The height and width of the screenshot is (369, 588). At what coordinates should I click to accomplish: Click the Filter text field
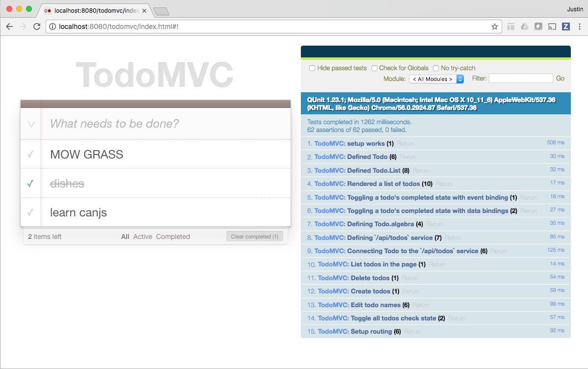pyautogui.click(x=521, y=79)
